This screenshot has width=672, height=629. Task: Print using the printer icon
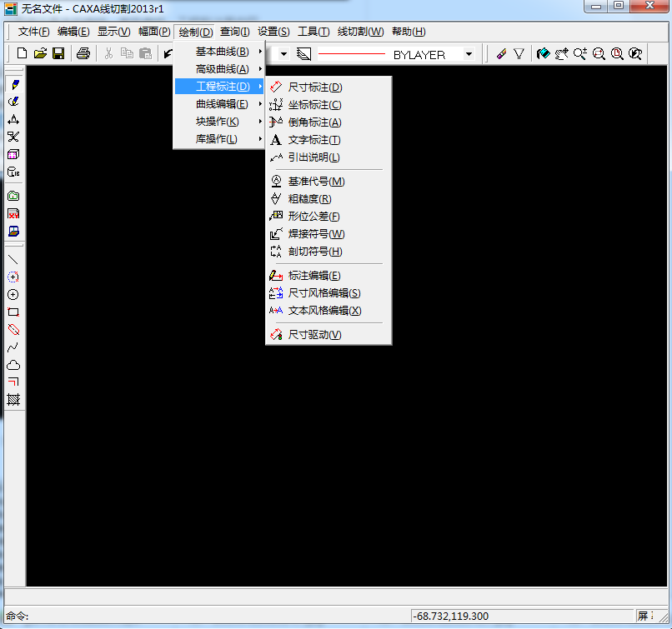(83, 53)
